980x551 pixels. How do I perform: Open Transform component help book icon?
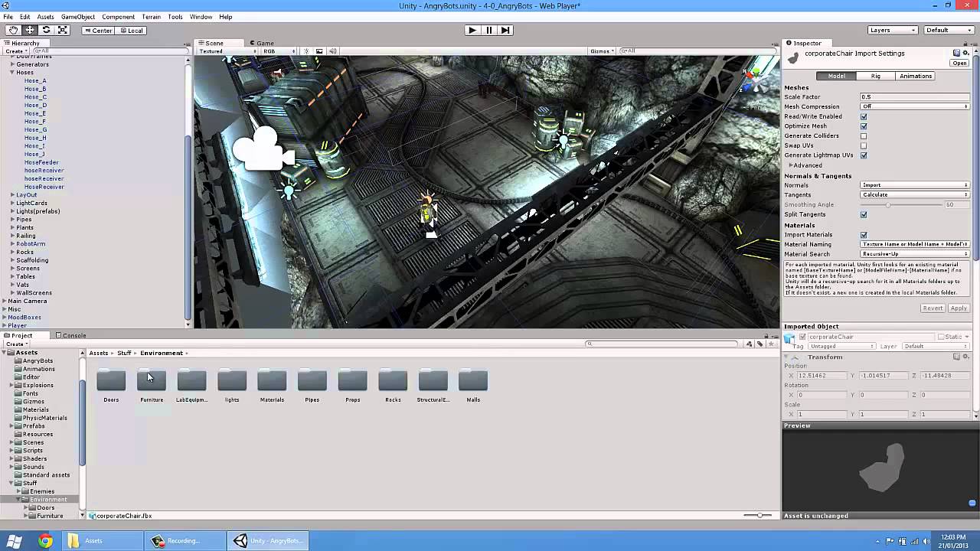point(956,357)
